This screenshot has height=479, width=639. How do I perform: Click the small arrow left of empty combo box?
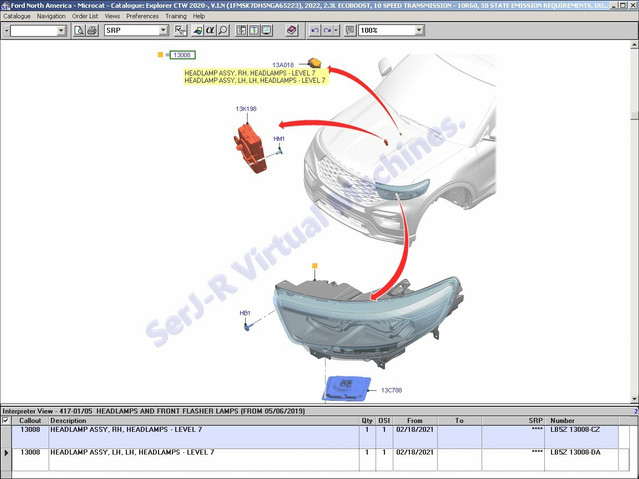[x=6, y=31]
